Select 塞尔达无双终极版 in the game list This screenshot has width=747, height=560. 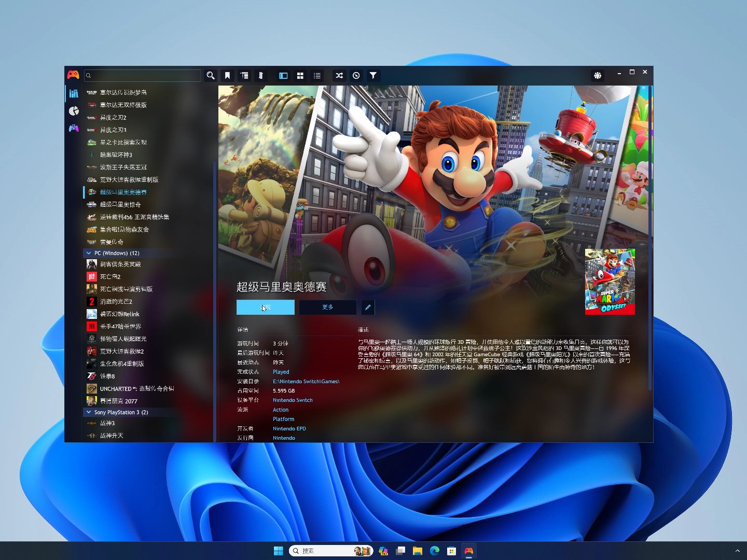pyautogui.click(x=148, y=105)
